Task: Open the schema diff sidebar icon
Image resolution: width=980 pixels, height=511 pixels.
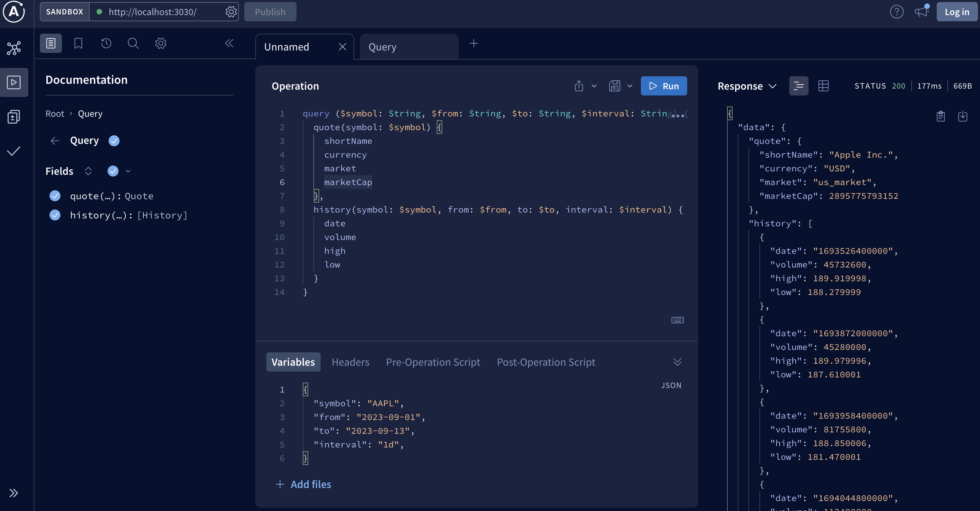Action: click(x=14, y=117)
